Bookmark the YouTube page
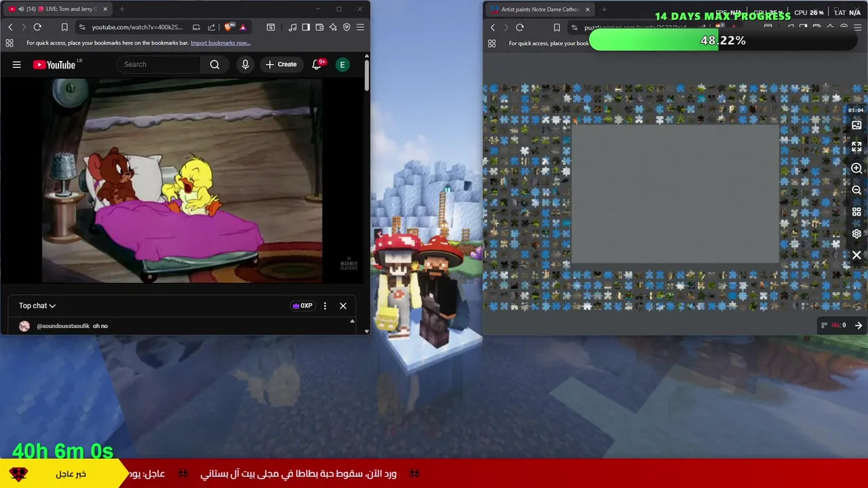The height and width of the screenshot is (488, 868). point(64,27)
